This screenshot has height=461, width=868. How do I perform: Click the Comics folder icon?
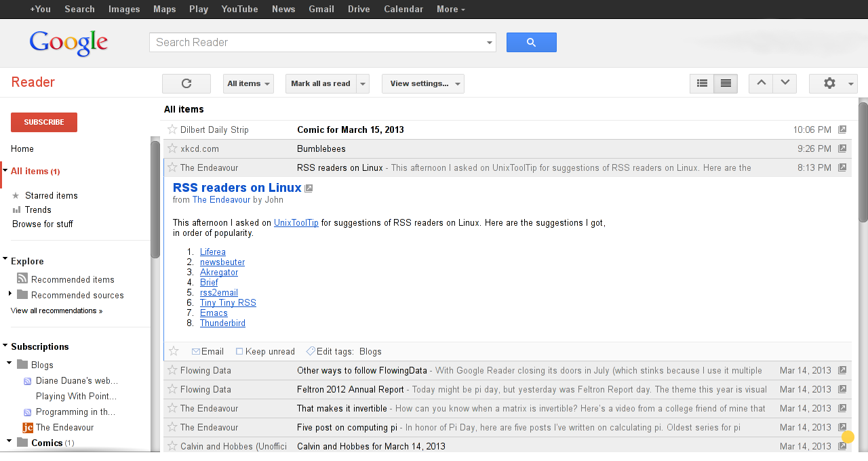pos(22,442)
